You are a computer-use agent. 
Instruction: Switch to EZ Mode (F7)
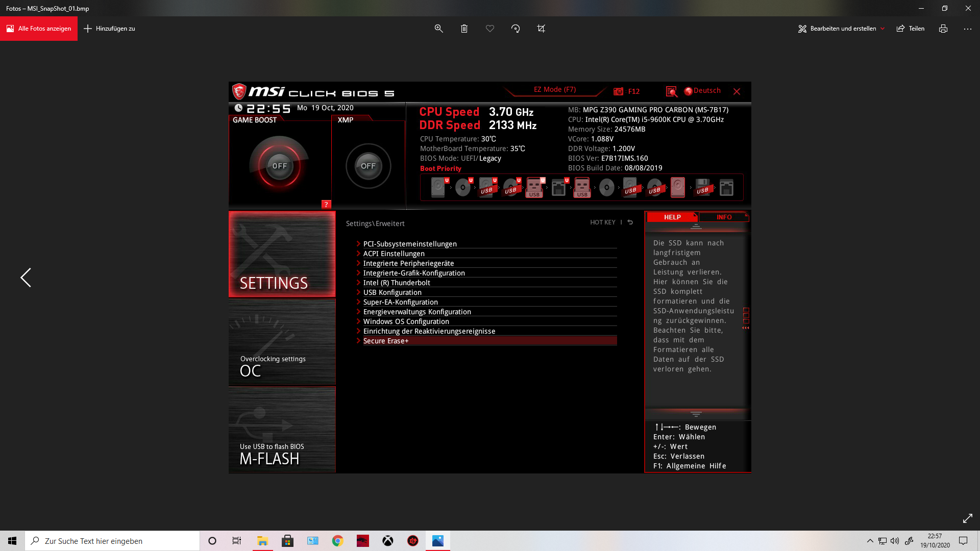click(x=555, y=89)
